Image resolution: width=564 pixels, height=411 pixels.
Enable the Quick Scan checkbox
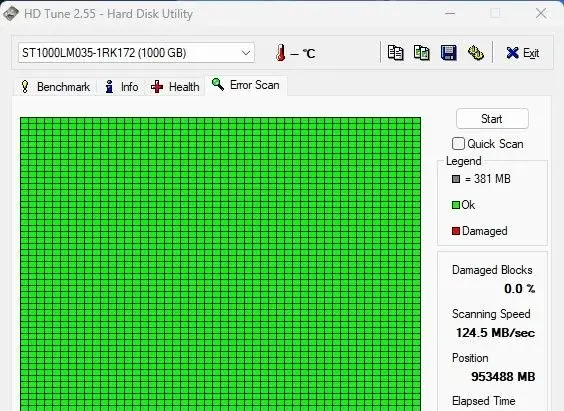(x=458, y=143)
